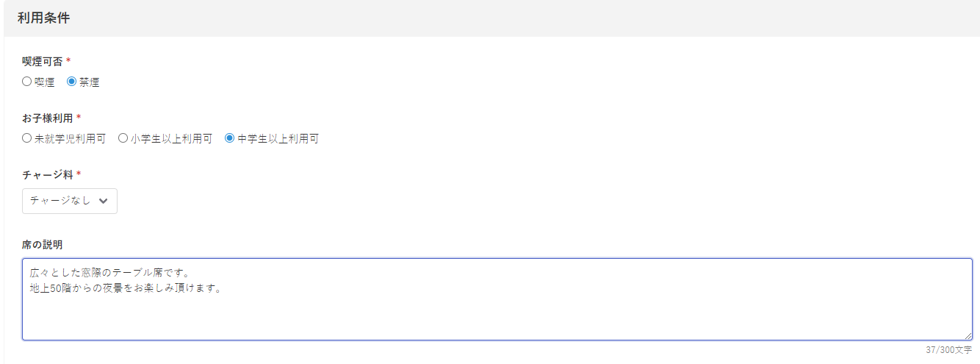The image size is (980, 364).
Task: Click the 喫煙可否 field label
Action: coord(43,62)
